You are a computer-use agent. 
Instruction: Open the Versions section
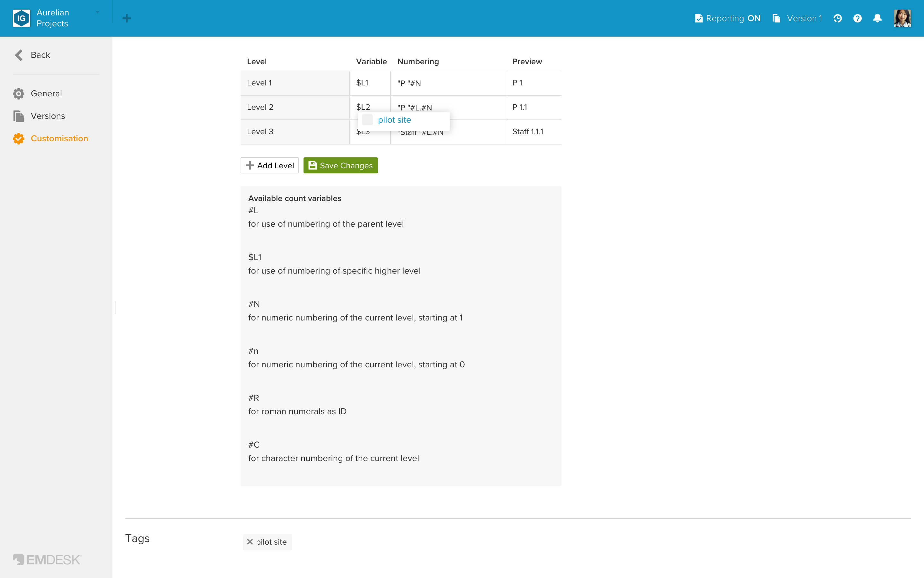pos(48,116)
